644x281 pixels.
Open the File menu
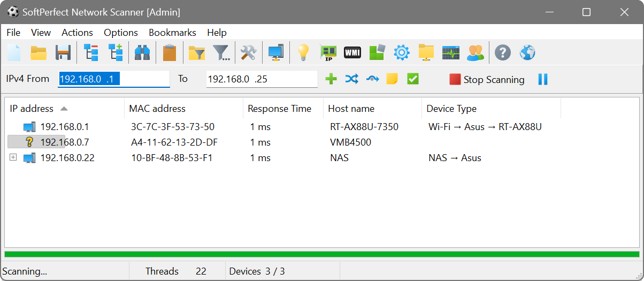(x=13, y=33)
